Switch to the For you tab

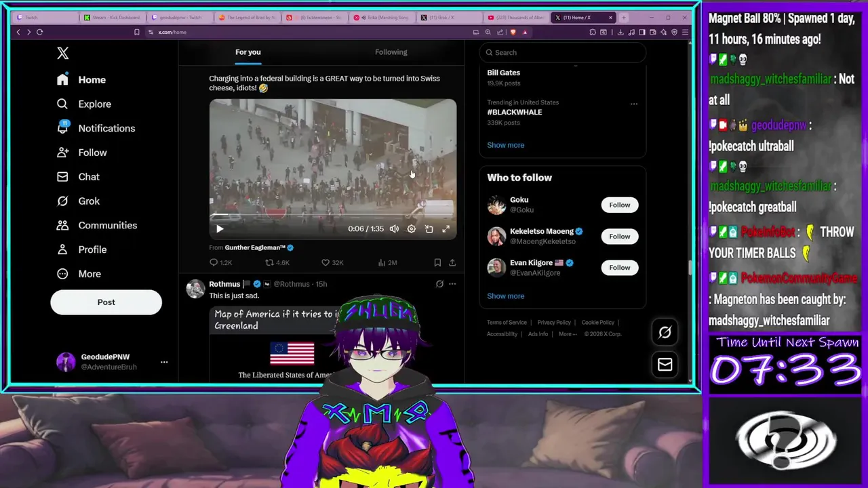248,52
